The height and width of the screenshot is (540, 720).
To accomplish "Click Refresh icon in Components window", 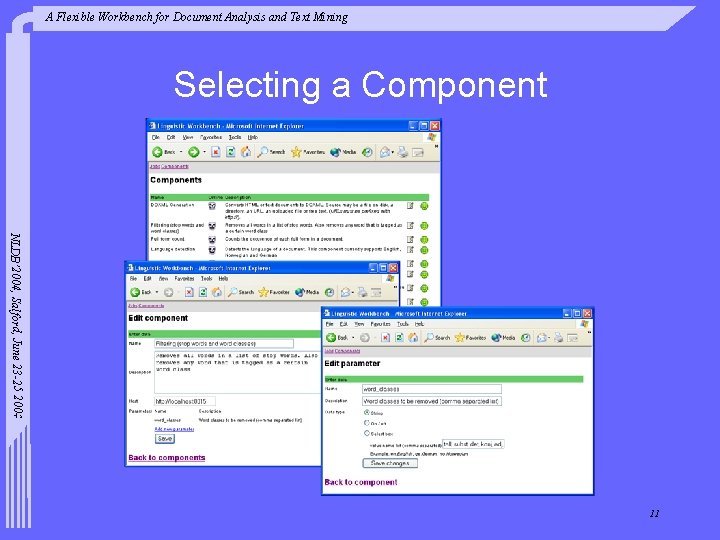I will click(x=231, y=152).
